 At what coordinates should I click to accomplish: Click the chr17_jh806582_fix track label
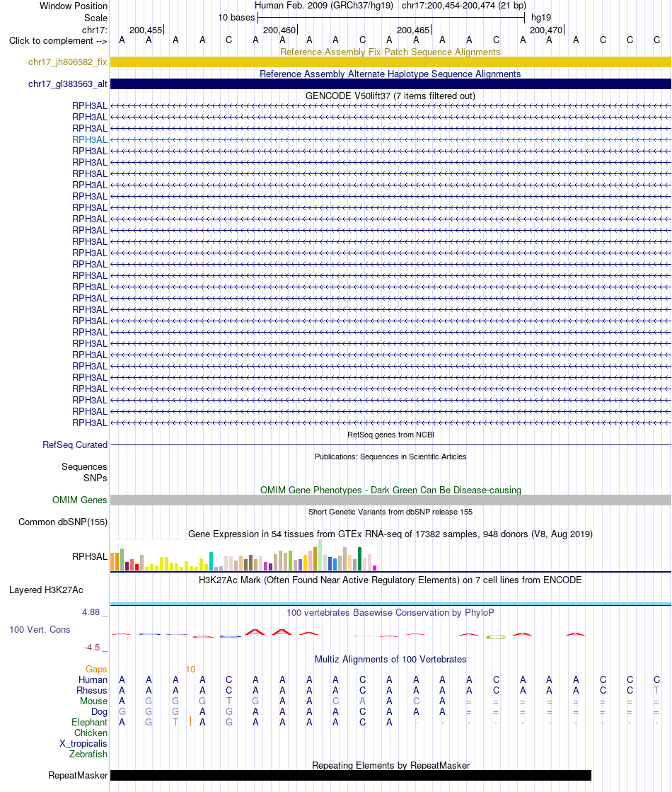(x=68, y=62)
